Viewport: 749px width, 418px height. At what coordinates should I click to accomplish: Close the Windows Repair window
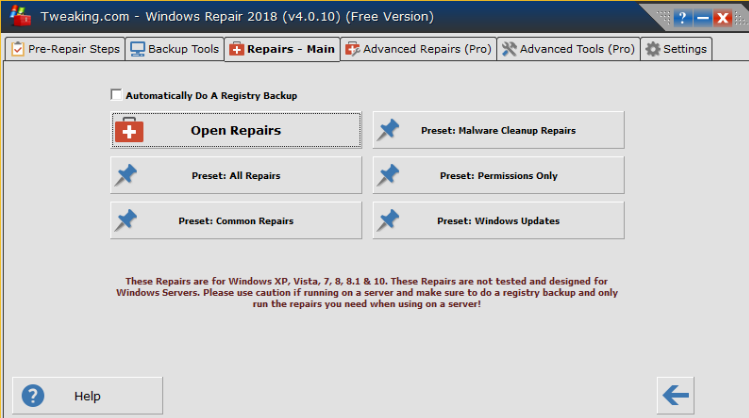pos(723,19)
